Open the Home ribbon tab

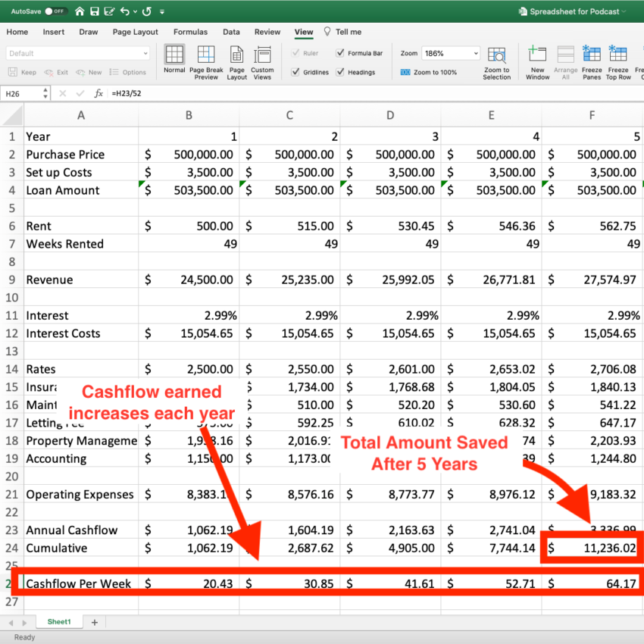[17, 32]
